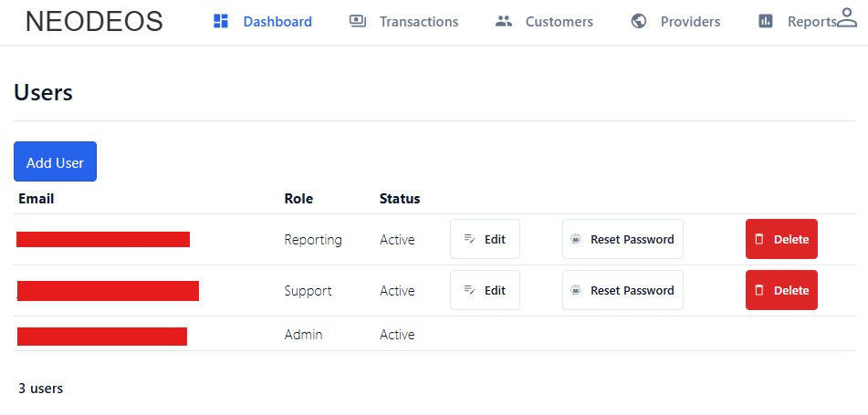Edit the Reporting role user
868x415 pixels.
[x=485, y=240]
